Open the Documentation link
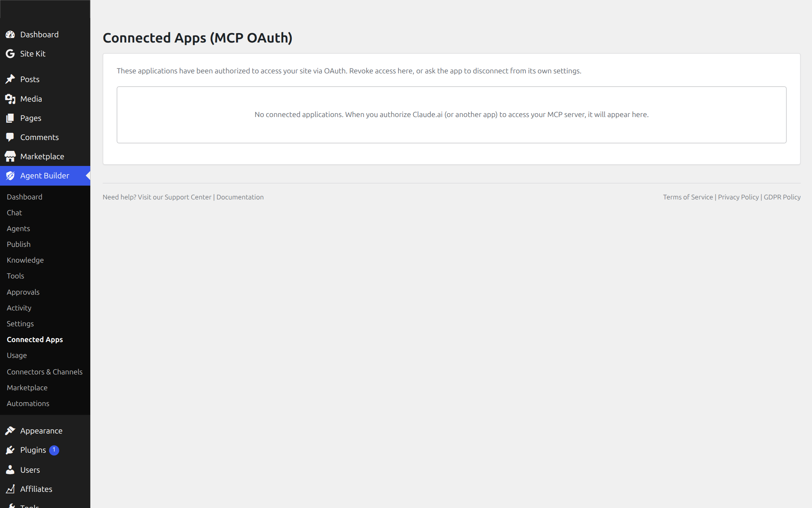812x508 pixels. [x=240, y=197]
